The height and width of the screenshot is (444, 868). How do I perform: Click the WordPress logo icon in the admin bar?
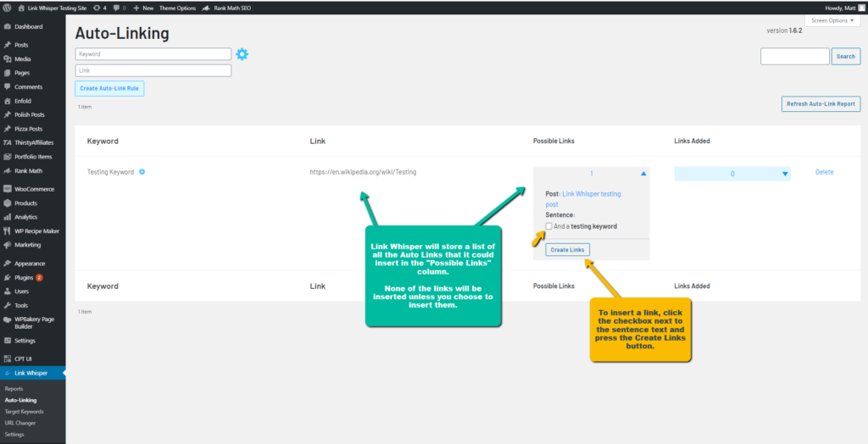point(7,8)
